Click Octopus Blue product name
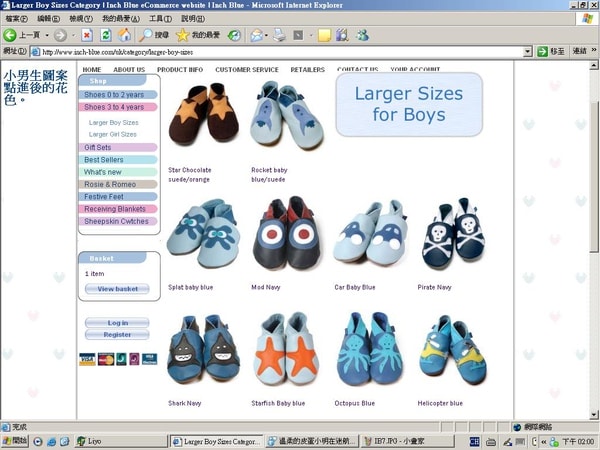This screenshot has width=600, height=450. (x=354, y=403)
